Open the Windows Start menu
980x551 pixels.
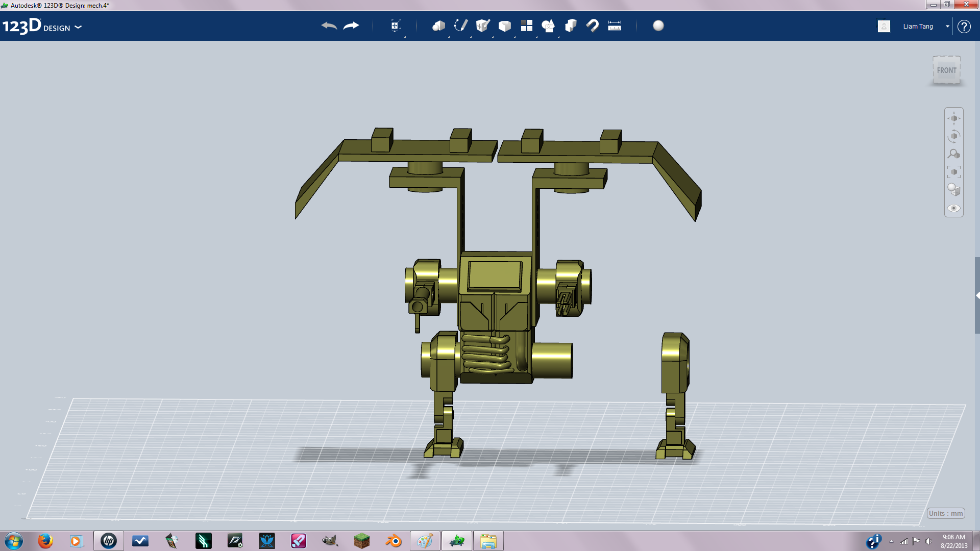[x=14, y=541]
